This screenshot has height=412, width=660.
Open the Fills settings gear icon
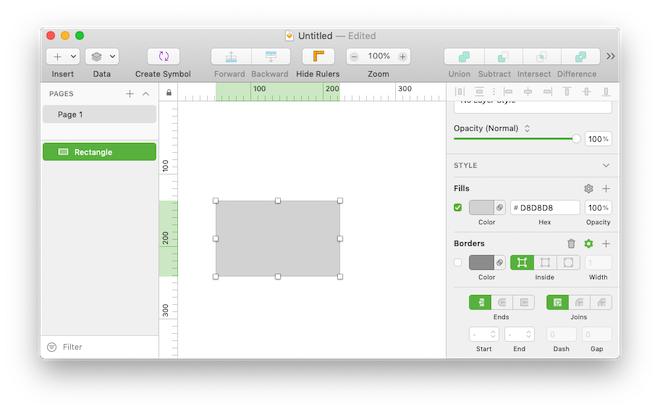tap(588, 188)
